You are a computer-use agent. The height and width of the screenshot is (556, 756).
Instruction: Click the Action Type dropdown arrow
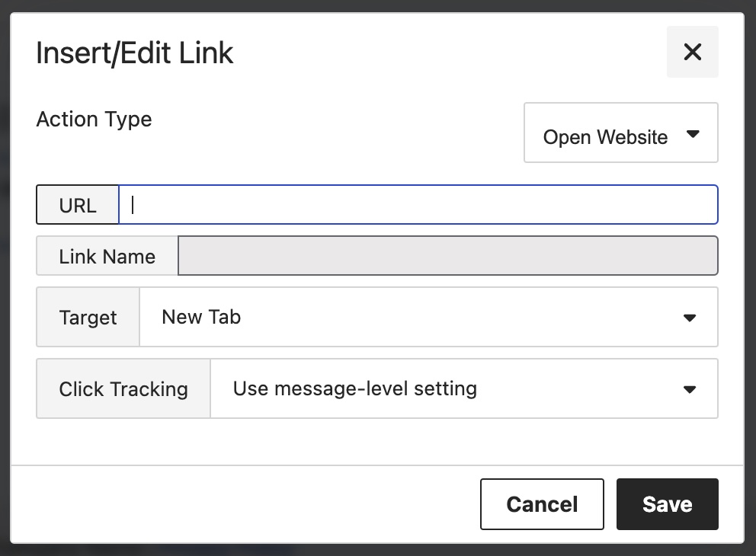(x=693, y=134)
